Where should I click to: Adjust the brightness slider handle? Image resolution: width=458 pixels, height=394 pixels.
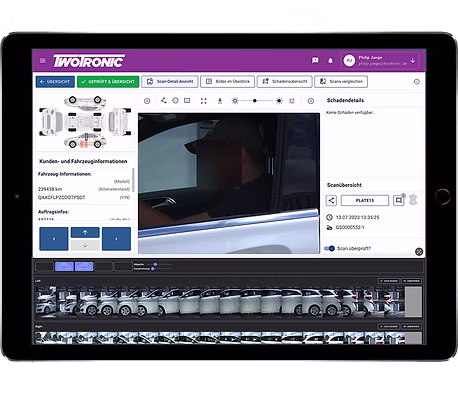[x=255, y=101]
